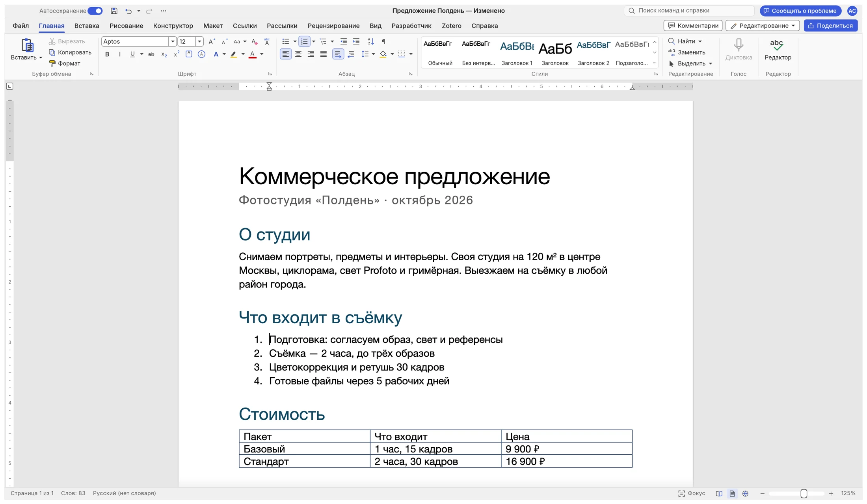
Task: Click the zoom slider handle
Action: [804, 493]
